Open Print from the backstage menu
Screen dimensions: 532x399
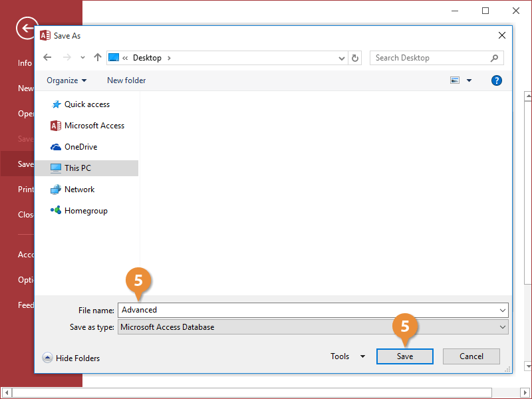click(25, 189)
